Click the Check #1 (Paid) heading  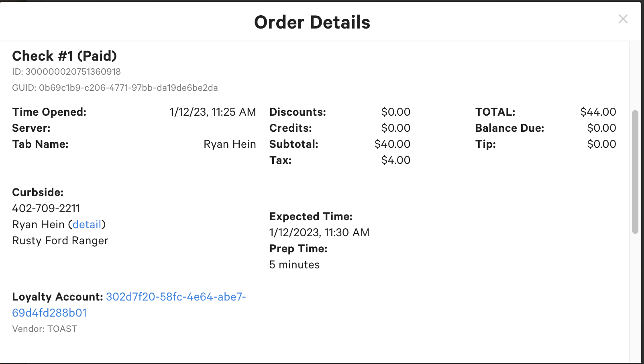click(x=64, y=56)
